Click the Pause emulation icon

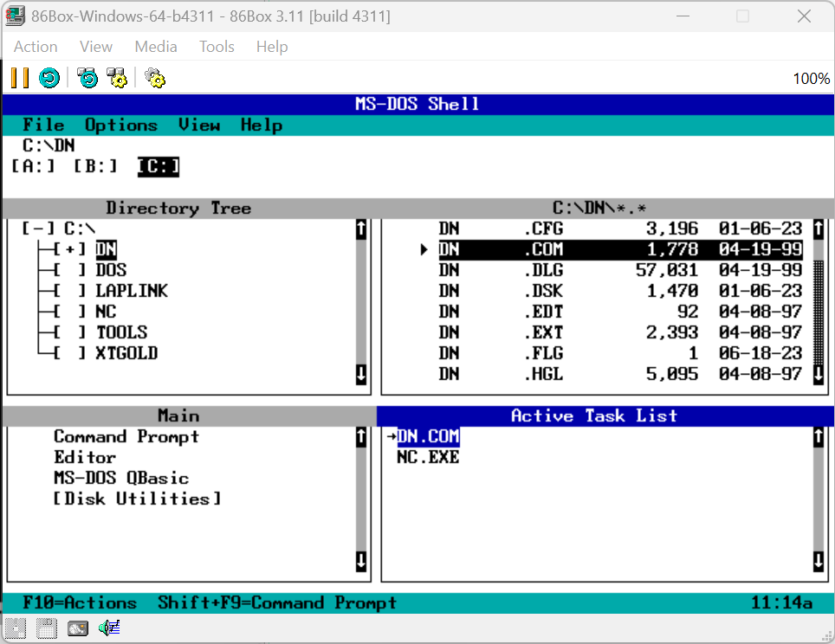pos(18,78)
